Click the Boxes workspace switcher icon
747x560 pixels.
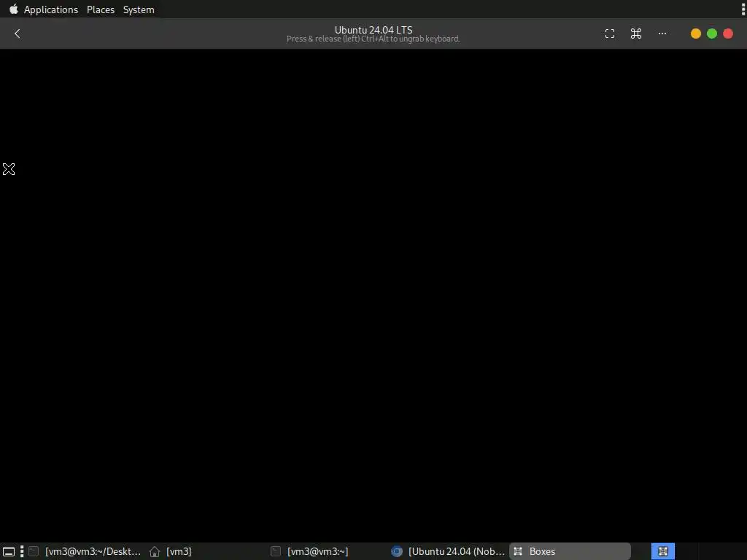tap(662, 551)
